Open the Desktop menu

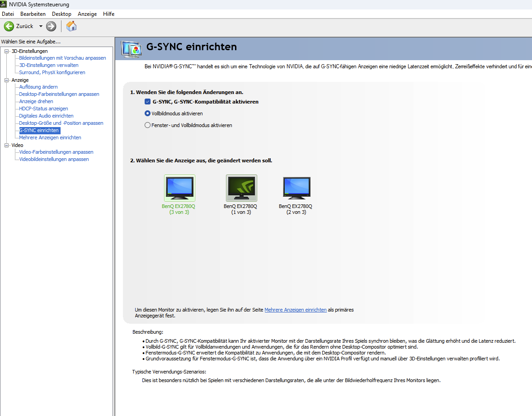[x=61, y=14]
